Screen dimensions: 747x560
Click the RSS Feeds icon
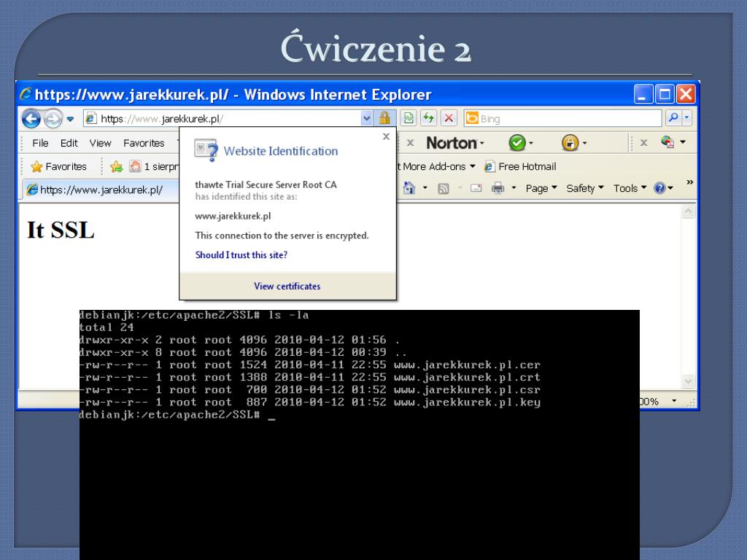pos(443,189)
